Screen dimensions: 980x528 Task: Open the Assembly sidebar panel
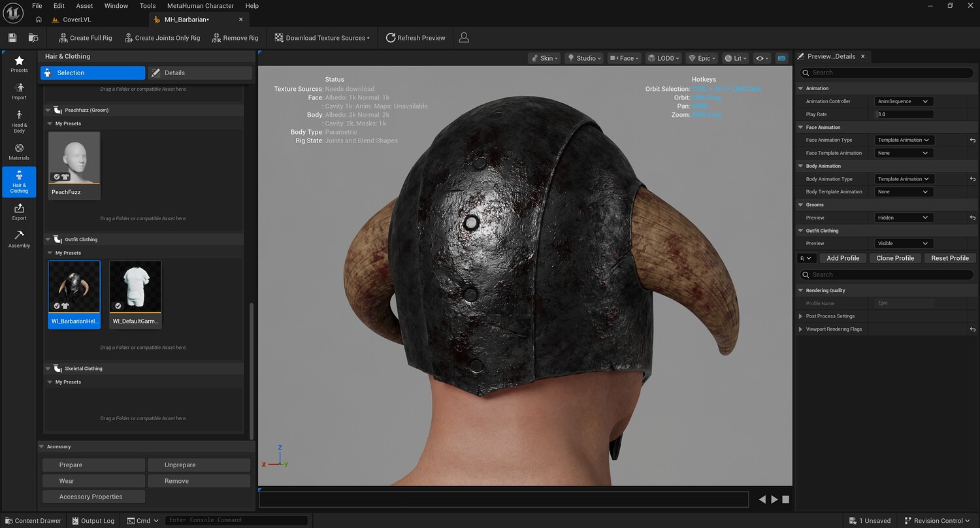coord(19,239)
